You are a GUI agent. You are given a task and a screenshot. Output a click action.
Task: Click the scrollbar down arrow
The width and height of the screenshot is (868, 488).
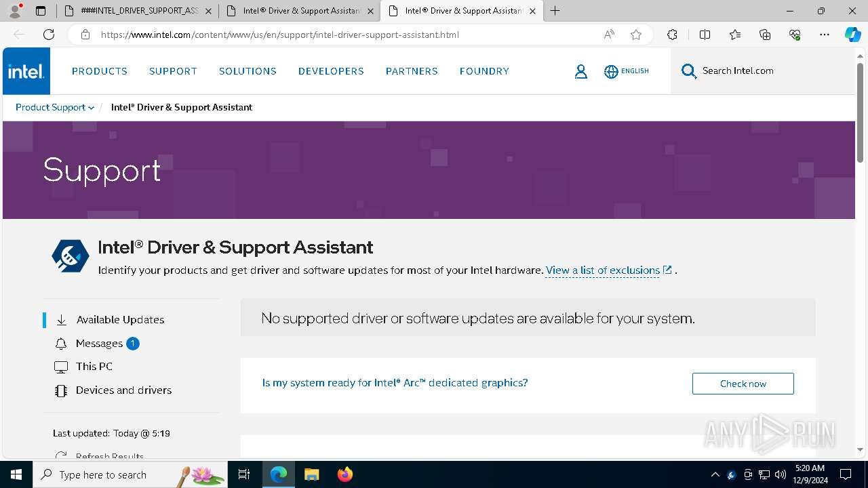point(861,449)
